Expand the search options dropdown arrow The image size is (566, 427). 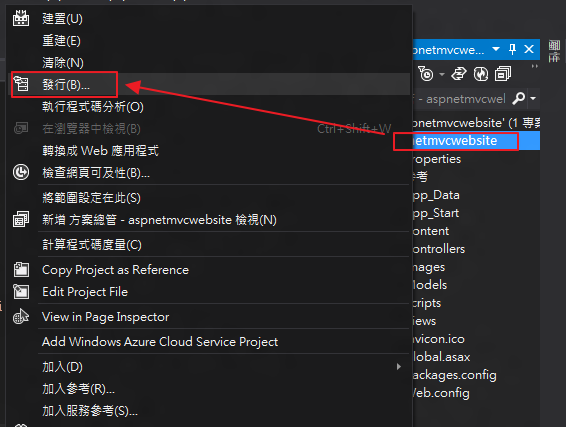click(x=533, y=98)
